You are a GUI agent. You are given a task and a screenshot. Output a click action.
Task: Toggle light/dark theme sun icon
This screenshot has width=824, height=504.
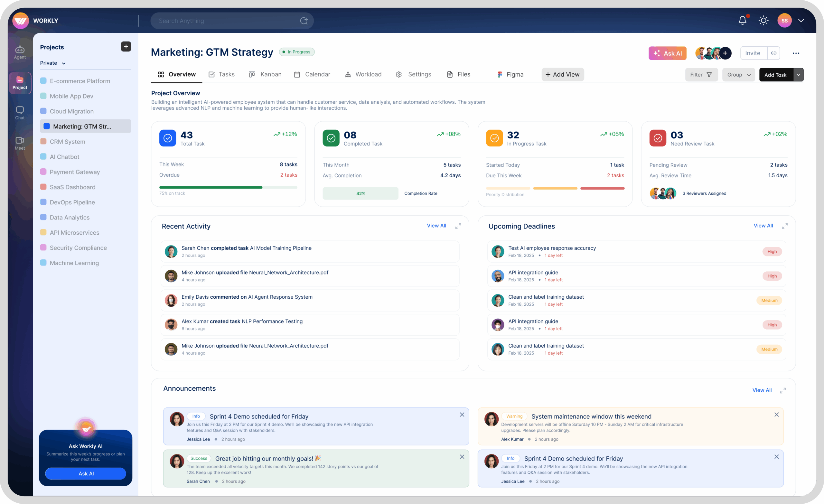[763, 20]
